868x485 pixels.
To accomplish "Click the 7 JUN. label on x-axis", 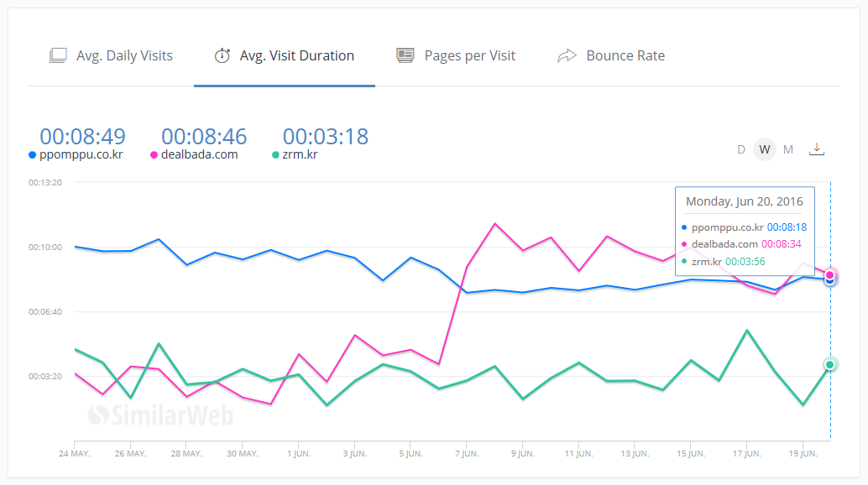I will click(x=466, y=453).
